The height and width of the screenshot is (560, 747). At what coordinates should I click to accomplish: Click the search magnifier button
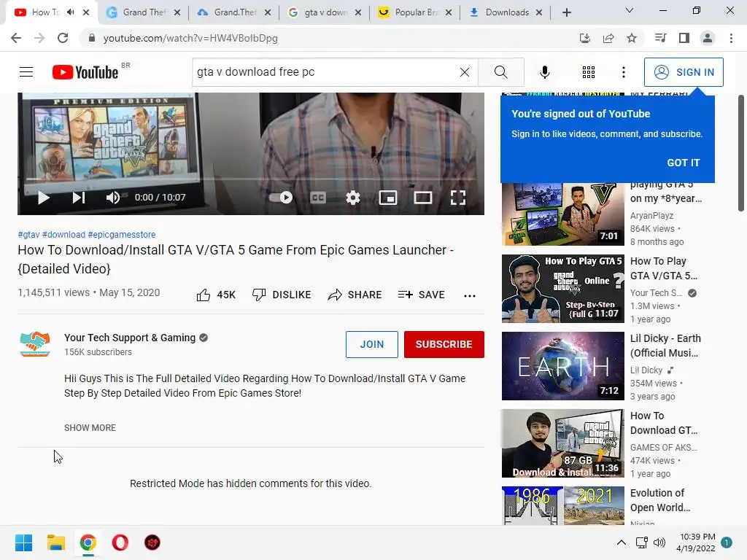tap(500, 72)
